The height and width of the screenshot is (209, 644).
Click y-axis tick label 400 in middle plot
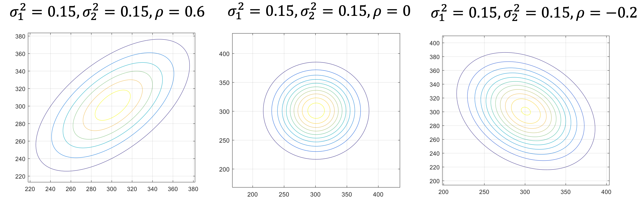tap(224, 54)
